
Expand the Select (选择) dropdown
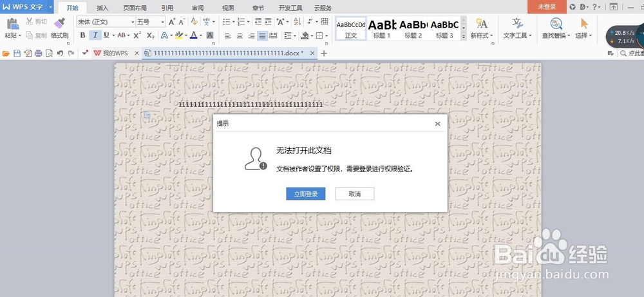590,35
